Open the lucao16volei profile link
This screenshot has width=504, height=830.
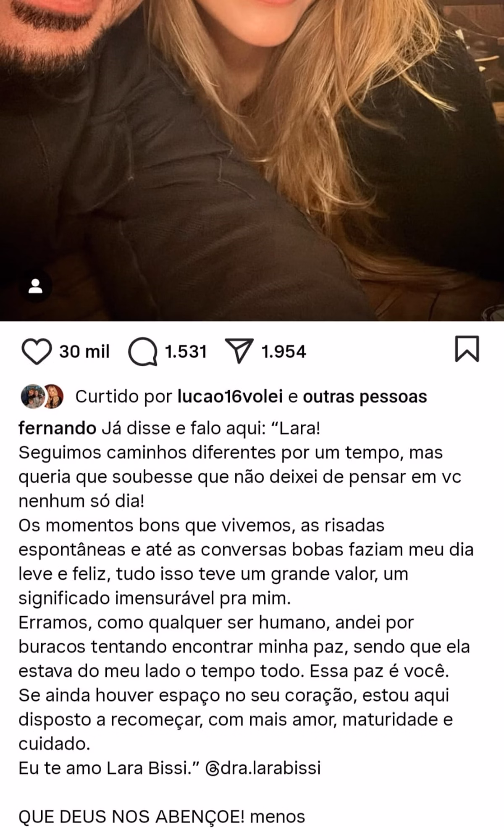[230, 397]
